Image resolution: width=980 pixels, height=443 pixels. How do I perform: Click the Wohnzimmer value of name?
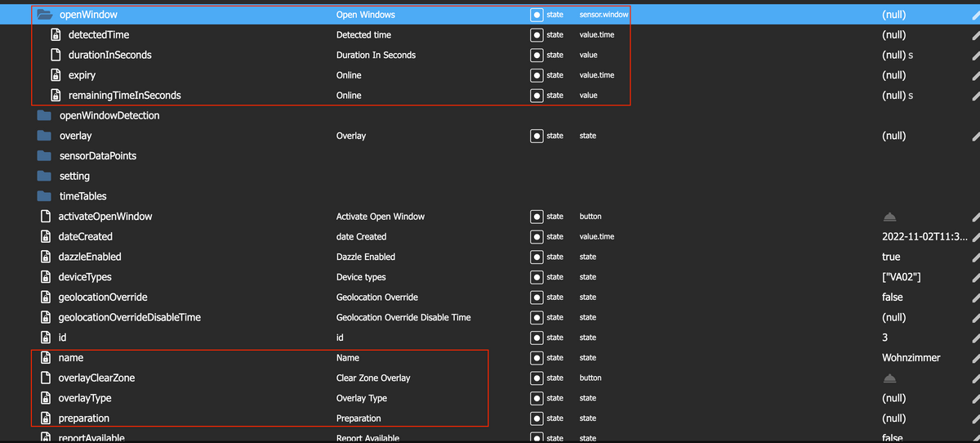coord(911,358)
